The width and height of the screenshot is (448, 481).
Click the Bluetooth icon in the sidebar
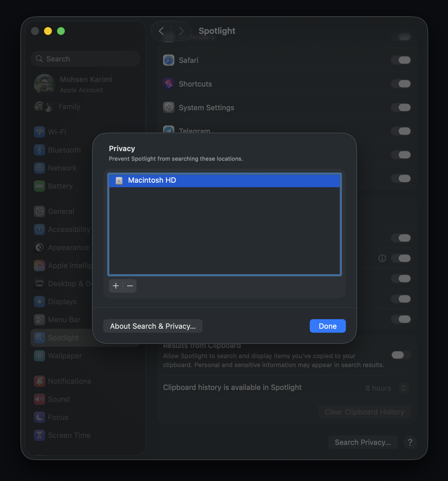39,150
